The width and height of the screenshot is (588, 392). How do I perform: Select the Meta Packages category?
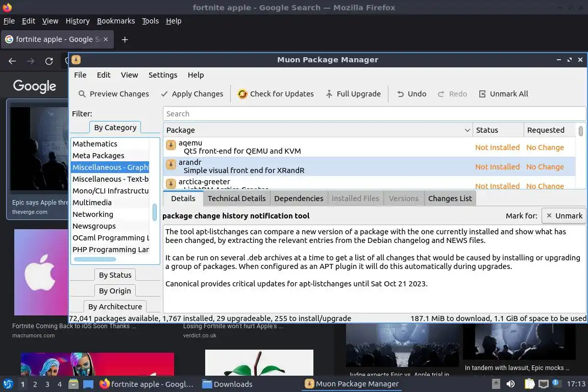(x=110, y=155)
